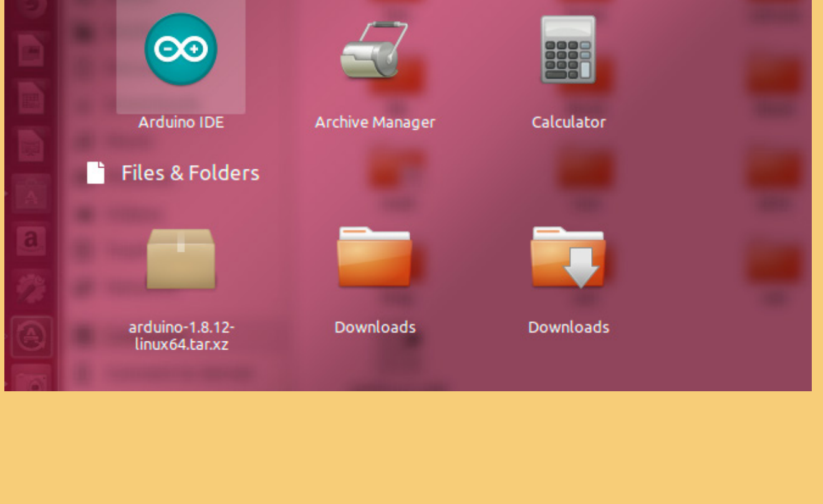Open System Settings in the launcher
Screen dimensions: 823x504
tap(31, 288)
